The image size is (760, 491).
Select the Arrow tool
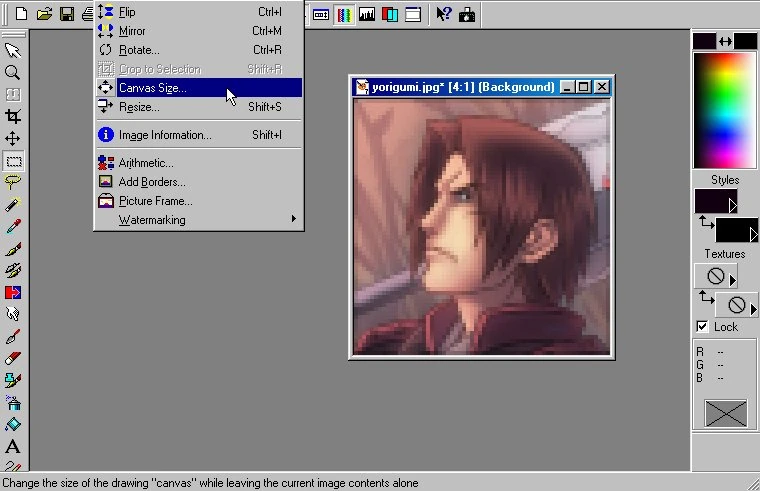click(13, 50)
